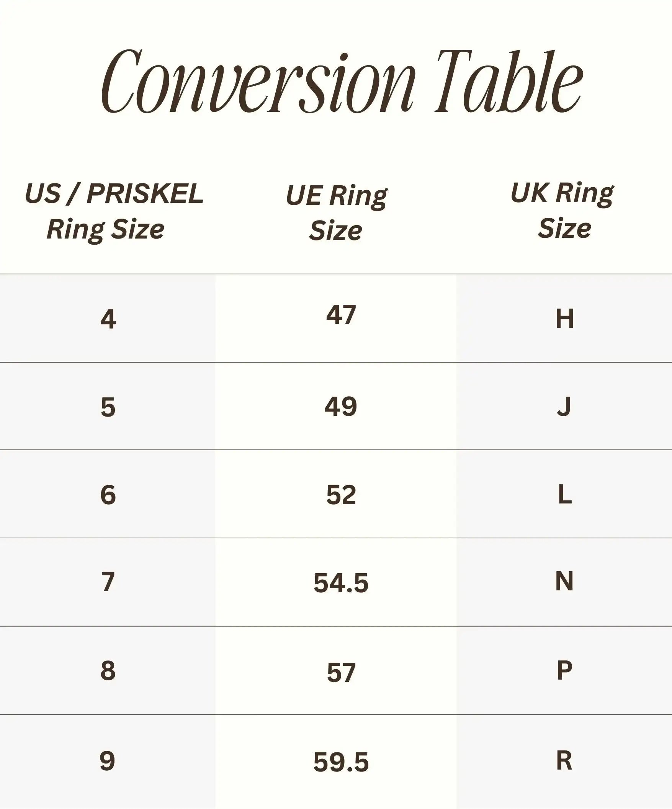The width and height of the screenshot is (672, 809).
Task: Click UK ring size N
Action: click(x=564, y=581)
